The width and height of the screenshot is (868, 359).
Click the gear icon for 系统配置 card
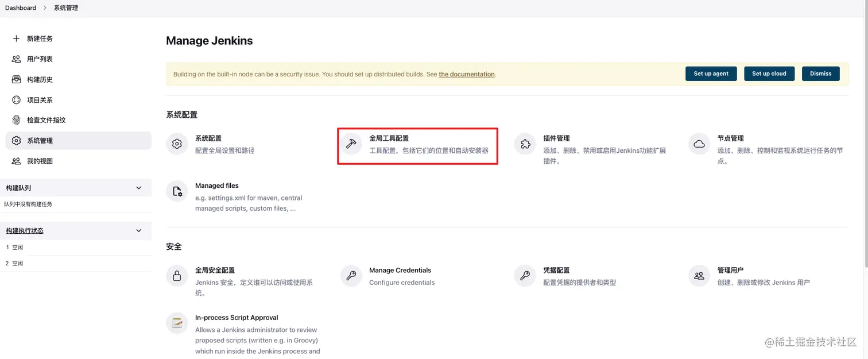(x=177, y=144)
